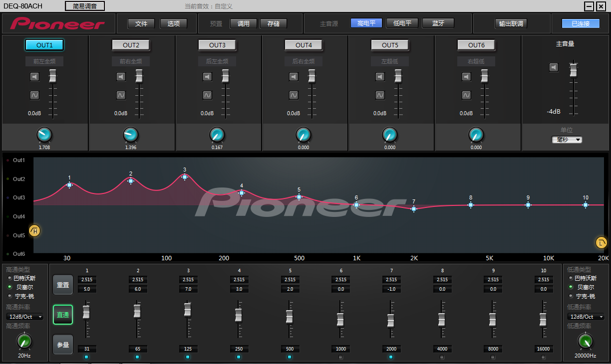Image resolution: width=611 pixels, height=364 pixels.
Task: Click the high-pass frequency knob at 20Hz
Action: point(24,342)
